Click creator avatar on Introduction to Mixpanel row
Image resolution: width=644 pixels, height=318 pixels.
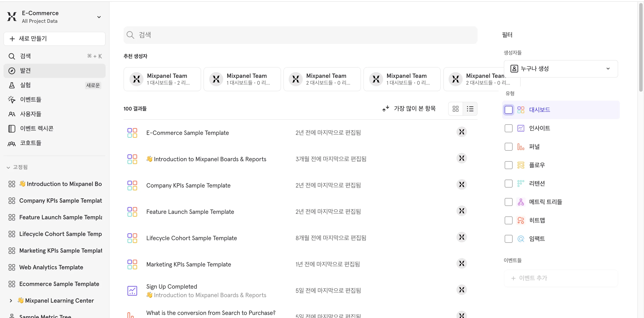pyautogui.click(x=462, y=158)
